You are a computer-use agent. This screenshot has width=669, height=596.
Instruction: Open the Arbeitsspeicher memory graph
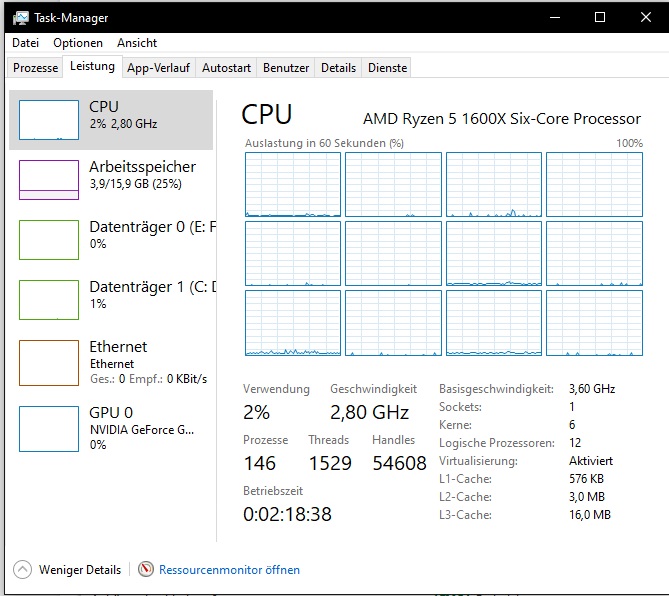(49, 180)
